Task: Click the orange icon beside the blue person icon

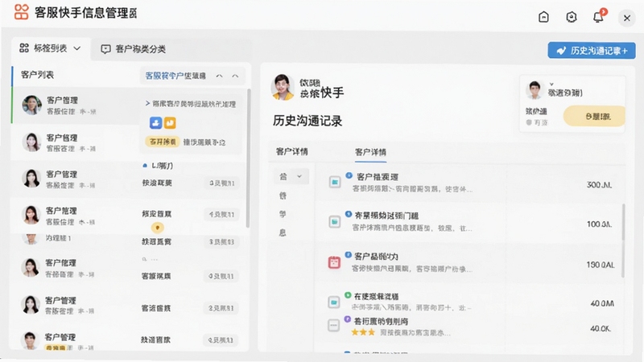Action: [x=170, y=123]
